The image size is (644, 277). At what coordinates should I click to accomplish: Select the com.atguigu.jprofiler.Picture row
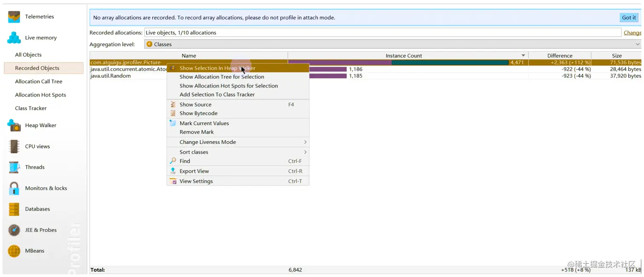click(365, 63)
